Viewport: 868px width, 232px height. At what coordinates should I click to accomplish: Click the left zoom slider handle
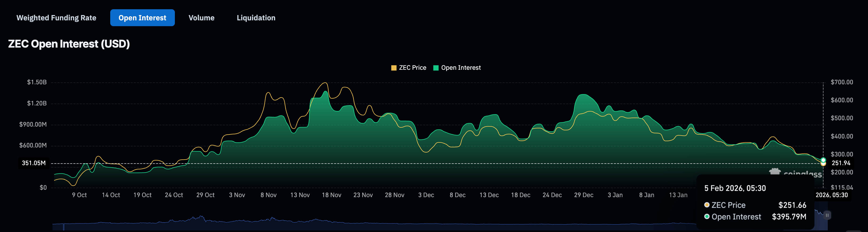point(63,227)
